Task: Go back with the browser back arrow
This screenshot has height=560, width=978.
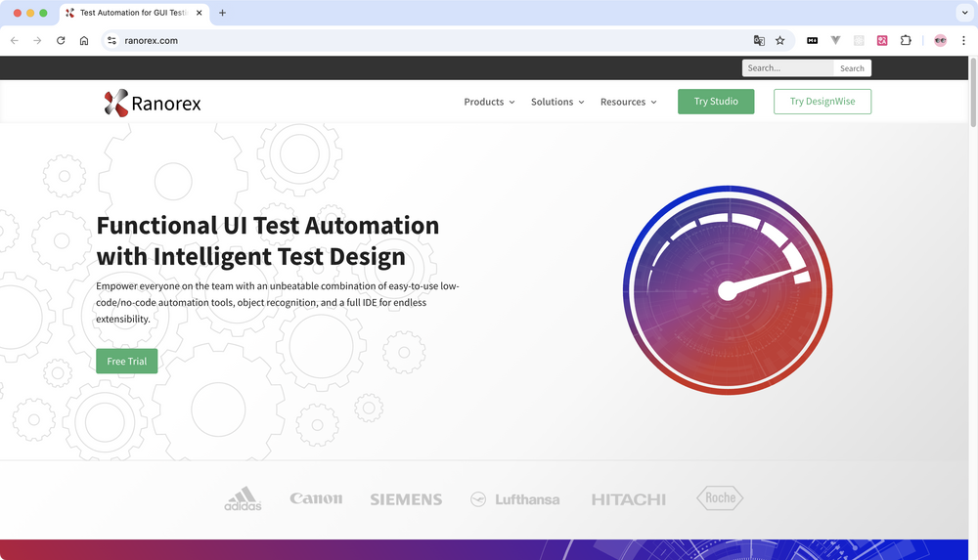Action: (15, 40)
